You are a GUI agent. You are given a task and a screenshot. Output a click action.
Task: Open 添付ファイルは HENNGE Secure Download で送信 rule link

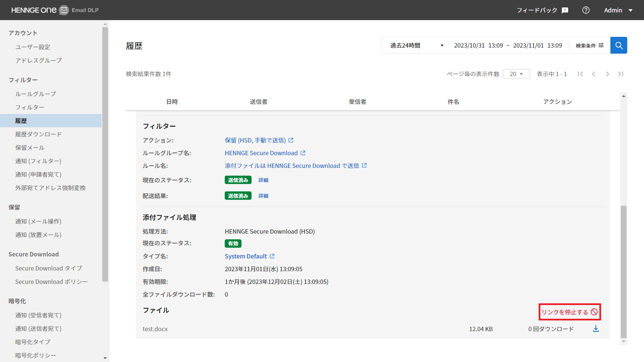292,166
